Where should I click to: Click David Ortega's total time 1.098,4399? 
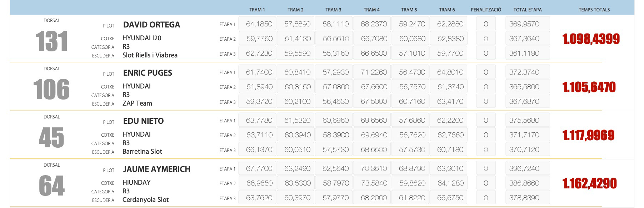[x=591, y=39]
